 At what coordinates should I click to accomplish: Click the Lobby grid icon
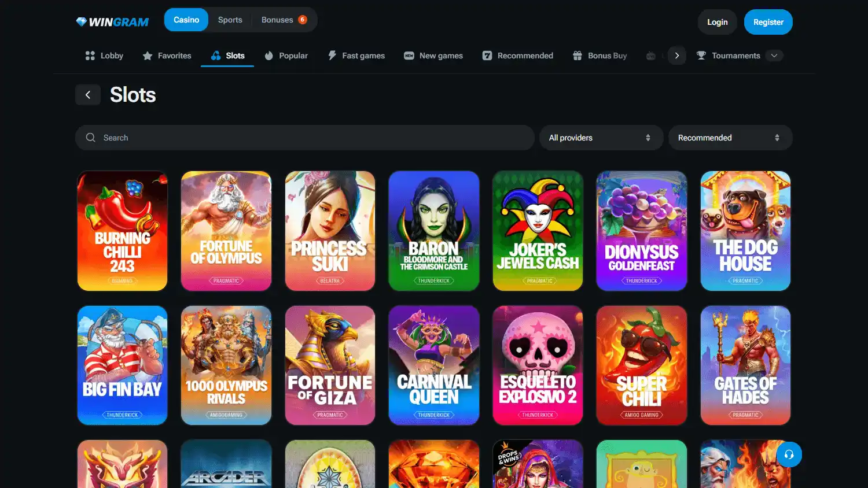point(90,56)
